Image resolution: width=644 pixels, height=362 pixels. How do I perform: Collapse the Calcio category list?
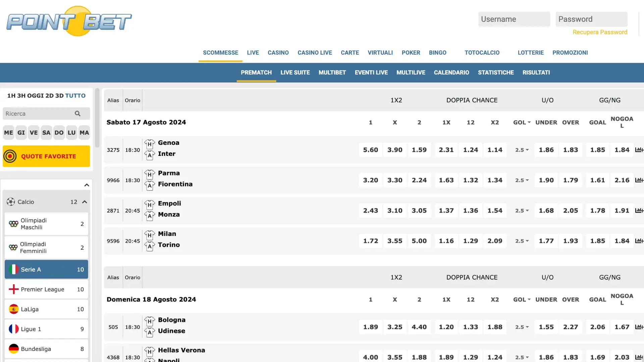click(85, 202)
